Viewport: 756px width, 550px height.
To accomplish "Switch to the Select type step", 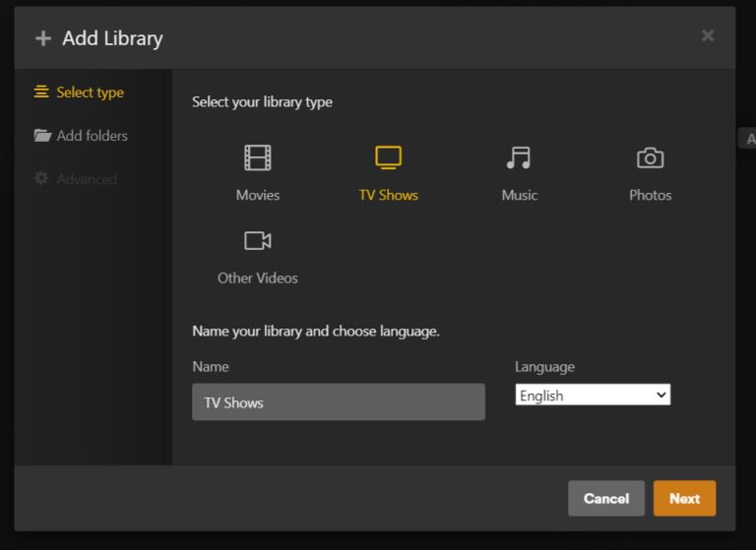I will pyautogui.click(x=90, y=92).
